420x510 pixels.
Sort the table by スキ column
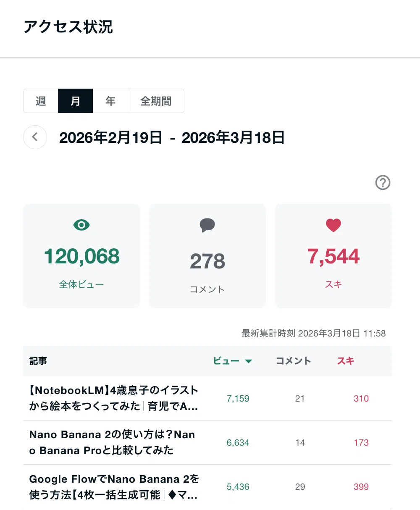coord(346,361)
